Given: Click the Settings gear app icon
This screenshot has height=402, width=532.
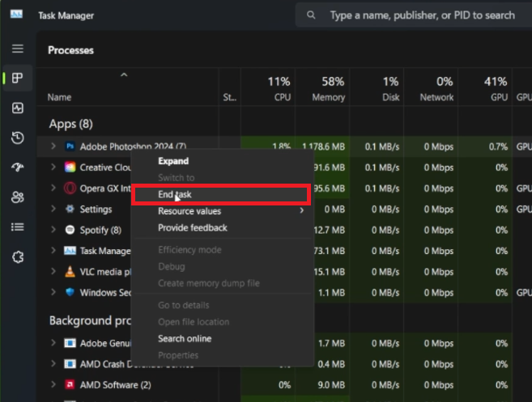Looking at the screenshot, I should pyautogui.click(x=70, y=209).
